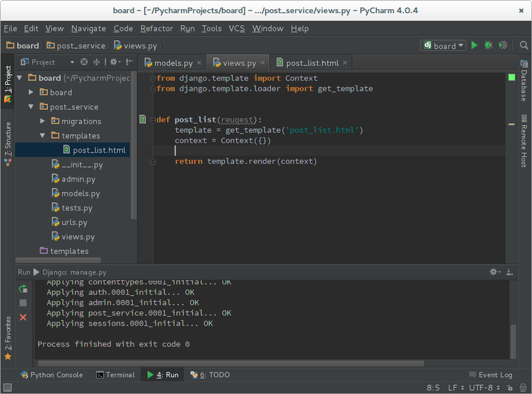The height and width of the screenshot is (394, 532).
Task: Open the Hector inspection icon in status bar
Action: [x=523, y=387]
